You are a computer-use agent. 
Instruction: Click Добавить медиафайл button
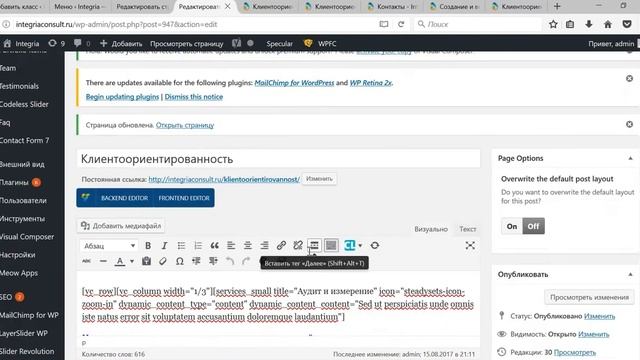pyautogui.click(x=121, y=226)
